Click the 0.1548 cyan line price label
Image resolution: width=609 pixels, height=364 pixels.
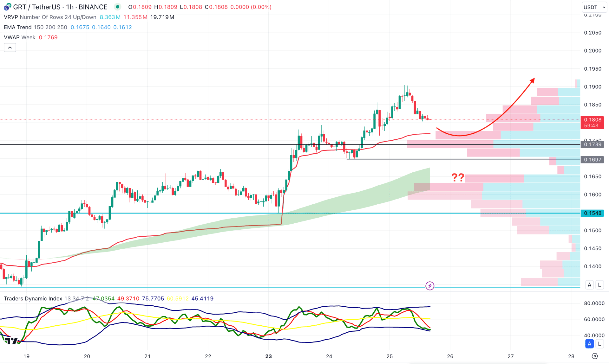(x=592, y=213)
